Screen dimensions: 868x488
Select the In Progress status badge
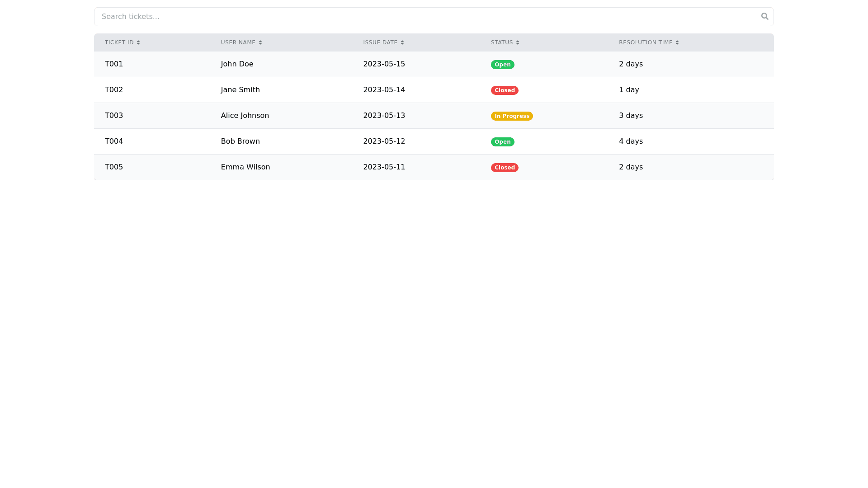point(512,116)
